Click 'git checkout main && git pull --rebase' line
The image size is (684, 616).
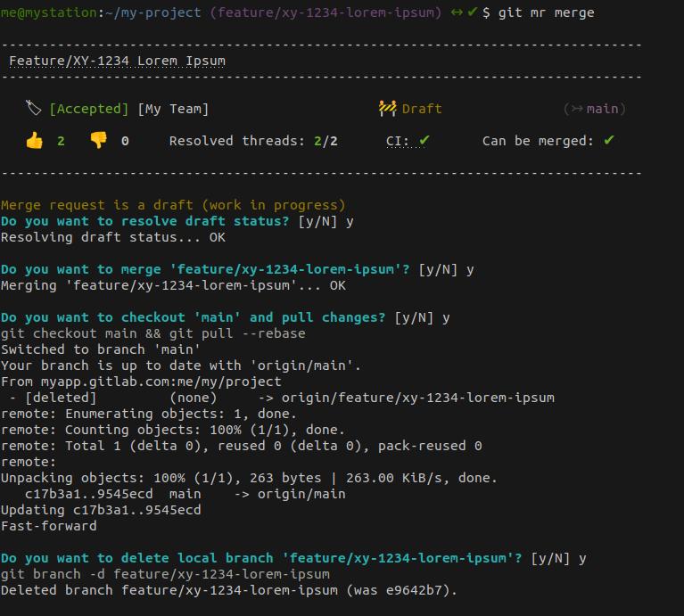pyautogui.click(x=153, y=333)
